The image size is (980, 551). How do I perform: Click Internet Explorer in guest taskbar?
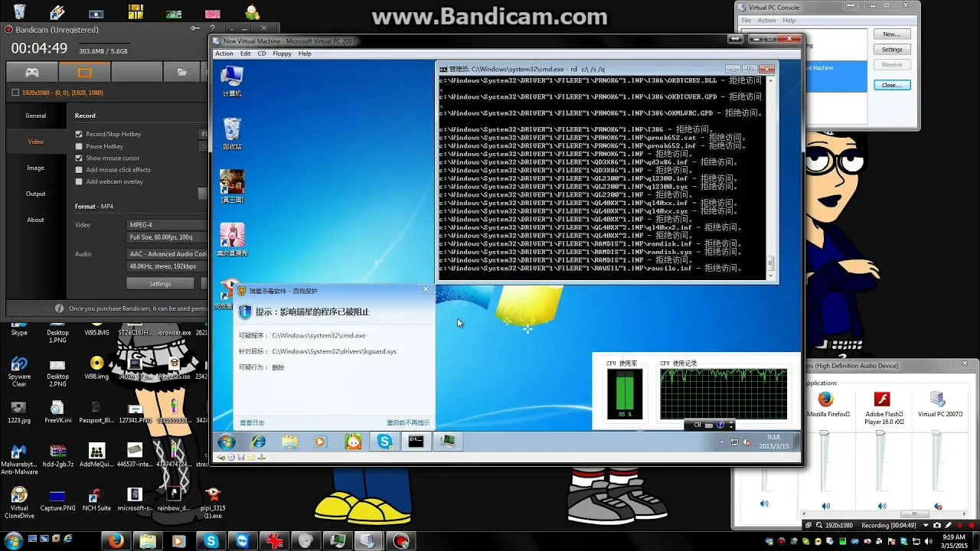[259, 442]
